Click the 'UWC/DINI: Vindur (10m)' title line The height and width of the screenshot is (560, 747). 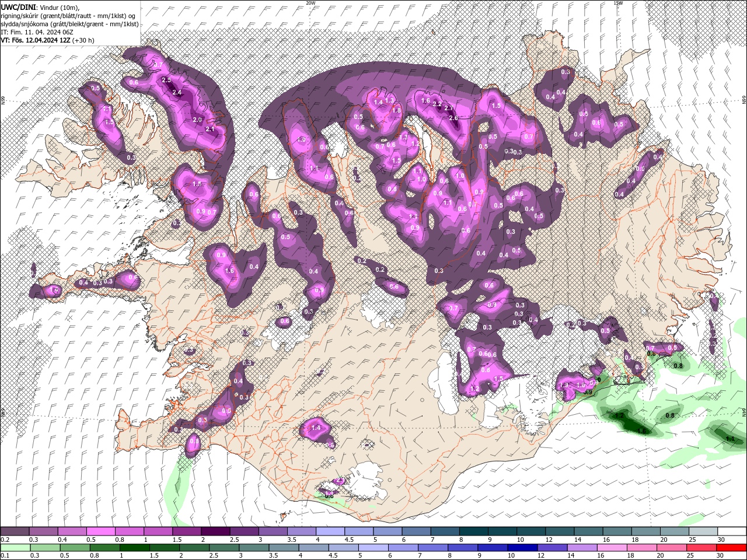coord(40,6)
